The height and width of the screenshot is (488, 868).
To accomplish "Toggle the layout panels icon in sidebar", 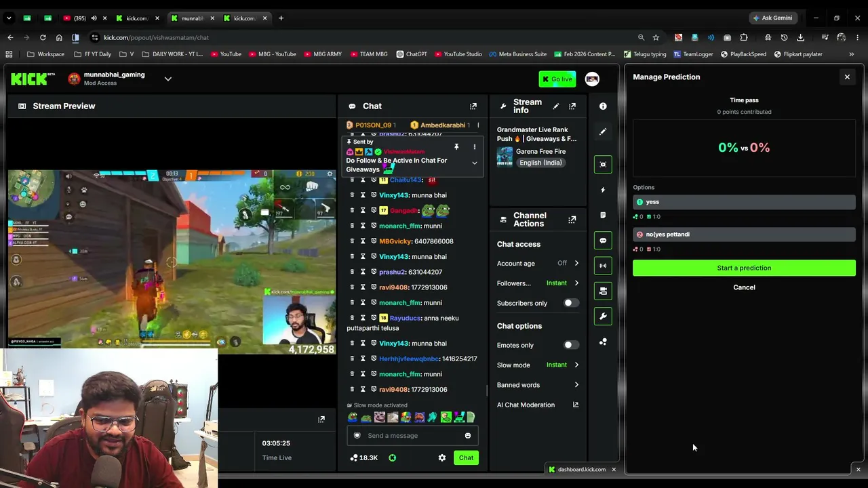I will tap(603, 291).
